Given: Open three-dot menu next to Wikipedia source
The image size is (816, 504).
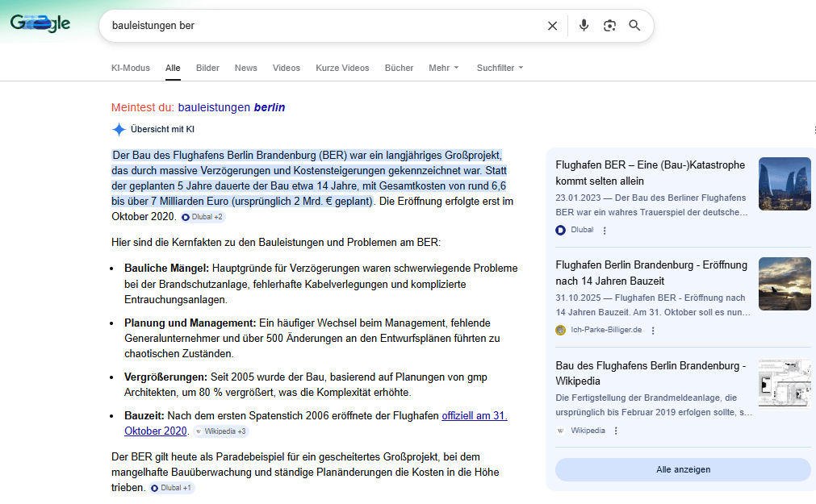Looking at the screenshot, I should [616, 431].
